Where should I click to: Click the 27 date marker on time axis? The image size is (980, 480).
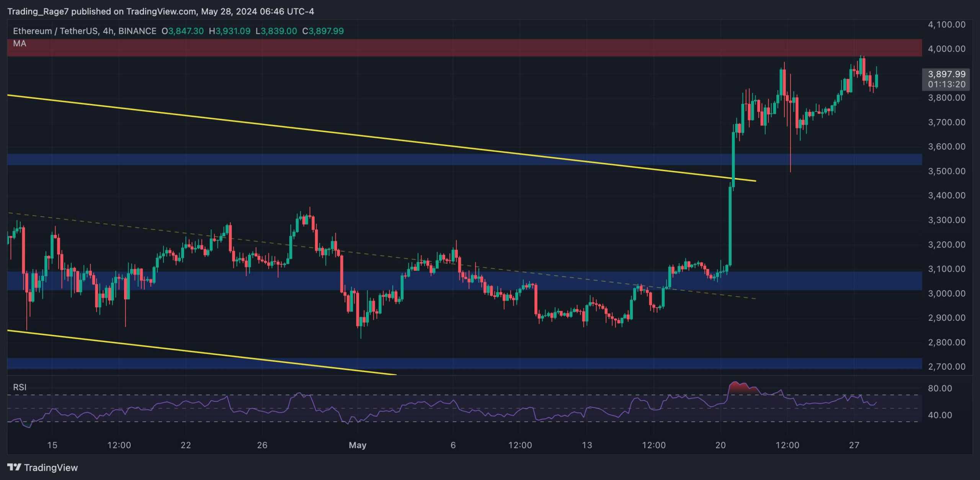[x=854, y=445]
